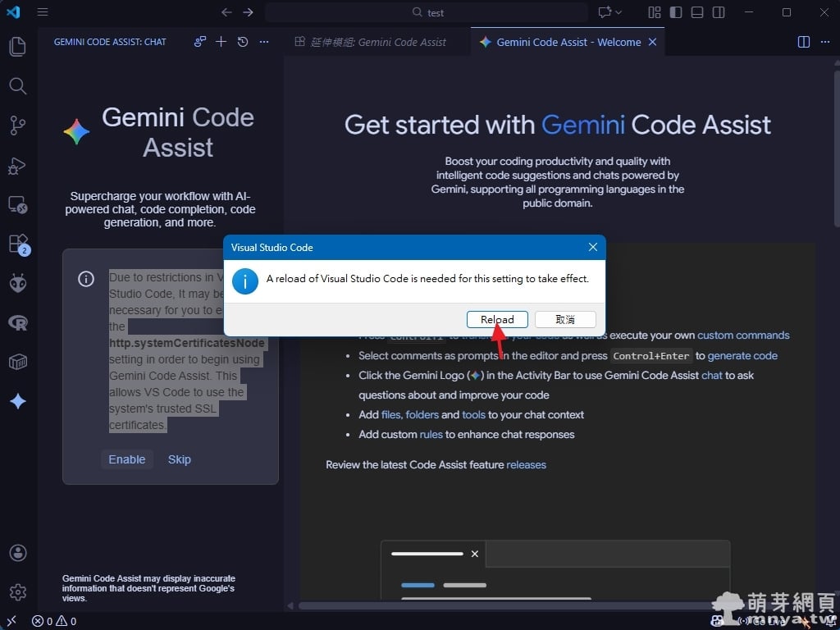The height and width of the screenshot is (630, 840).
Task: Open the Search view icon
Action: (17, 86)
